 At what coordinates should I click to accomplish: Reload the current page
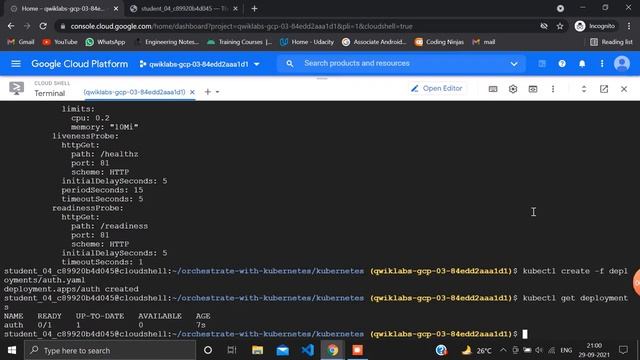tap(43, 26)
